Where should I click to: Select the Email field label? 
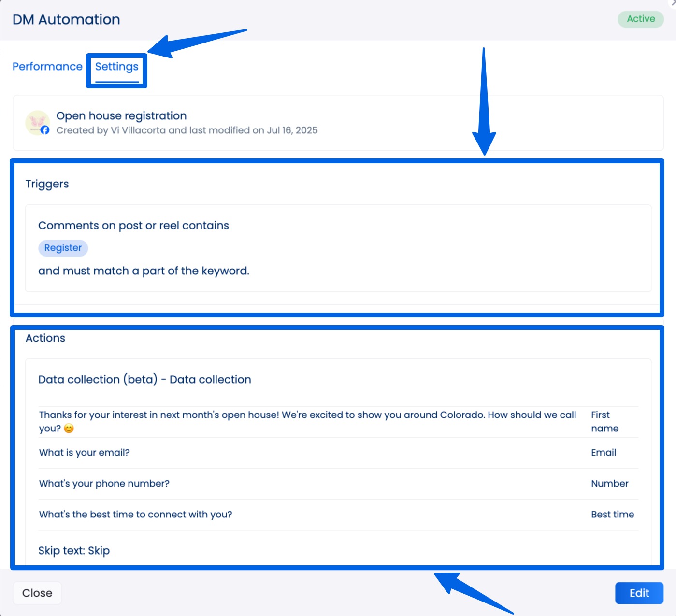[603, 453]
